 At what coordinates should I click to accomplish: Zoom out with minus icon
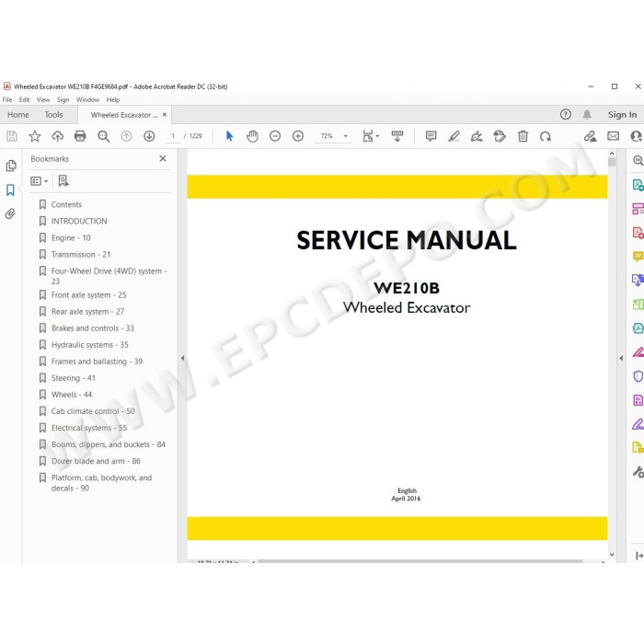click(x=275, y=136)
